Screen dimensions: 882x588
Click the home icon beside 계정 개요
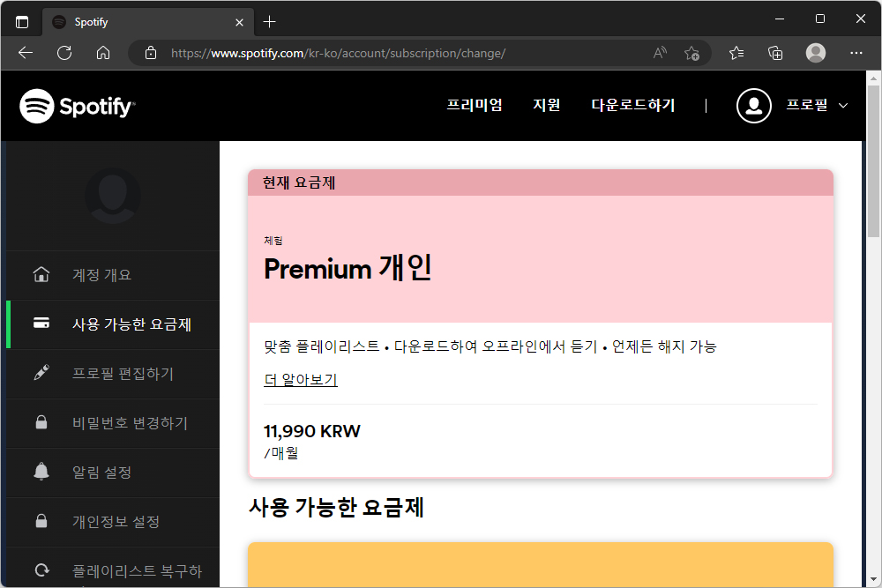(x=41, y=274)
